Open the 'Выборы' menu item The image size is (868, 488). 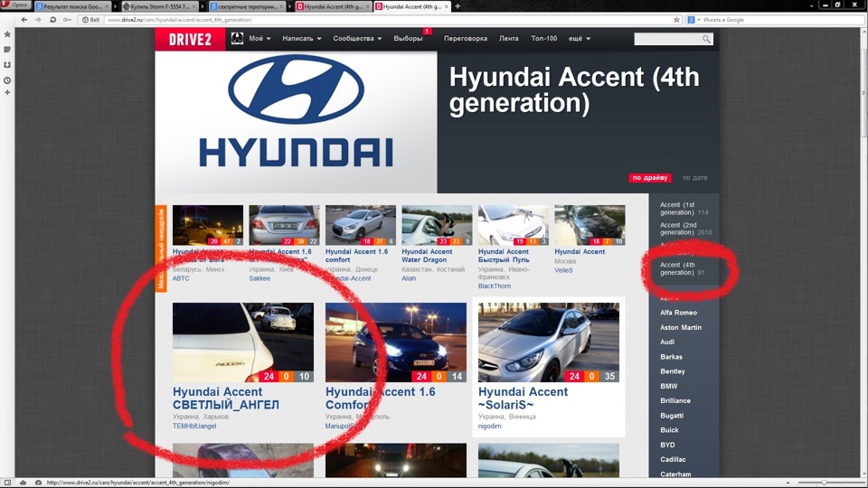[409, 39]
